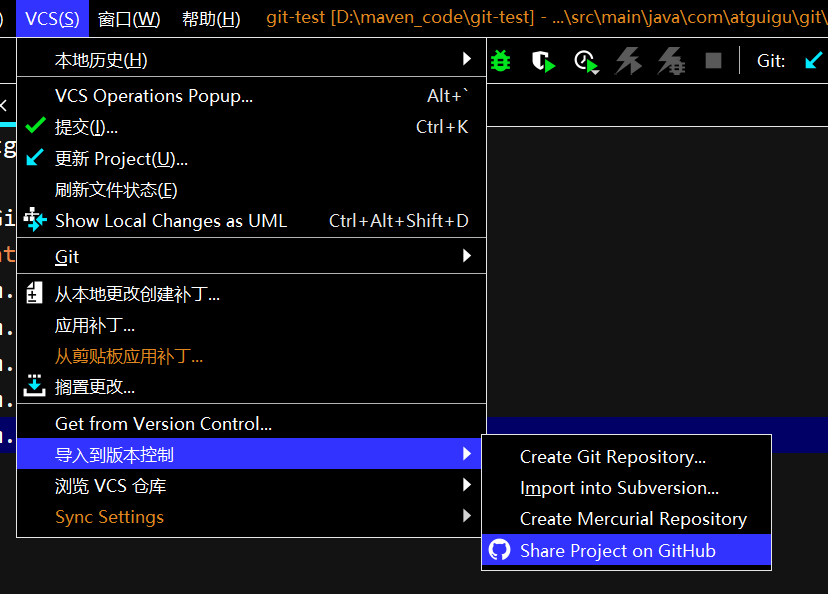Select Get from Version Control...
Image resolution: width=828 pixels, height=594 pixels.
click(x=251, y=423)
